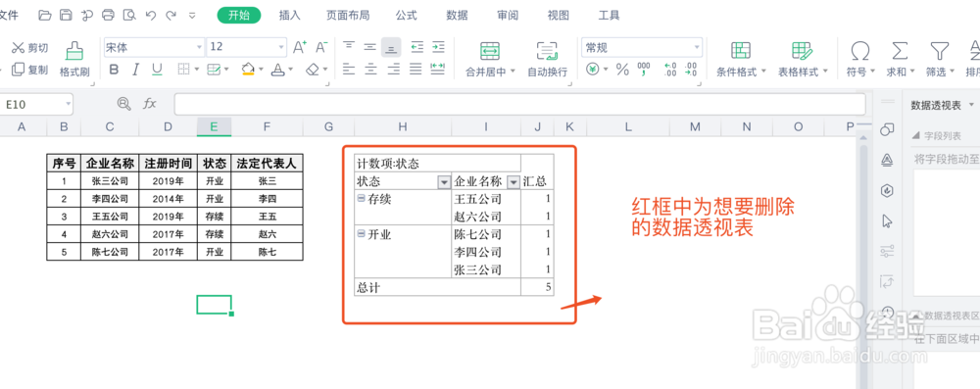980x389 pixels.
Task: Click in the formula bar input
Action: (x=519, y=104)
